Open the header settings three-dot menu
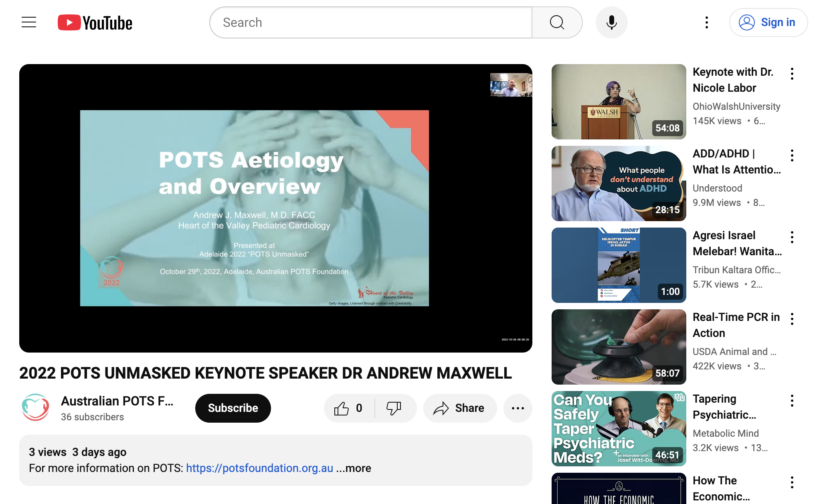Viewport: 821px width, 504px height. tap(707, 22)
